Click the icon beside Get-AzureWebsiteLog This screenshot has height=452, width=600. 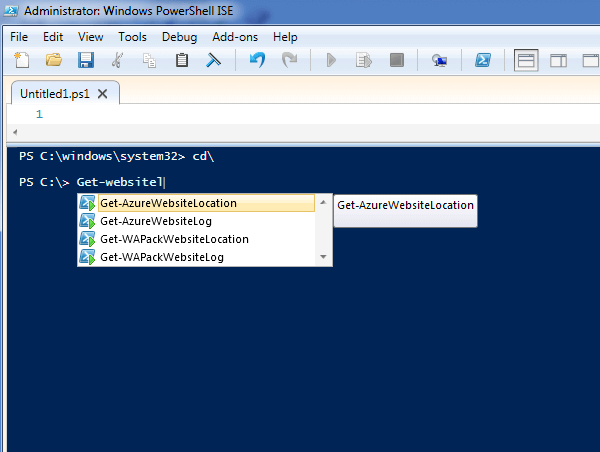(x=87, y=221)
